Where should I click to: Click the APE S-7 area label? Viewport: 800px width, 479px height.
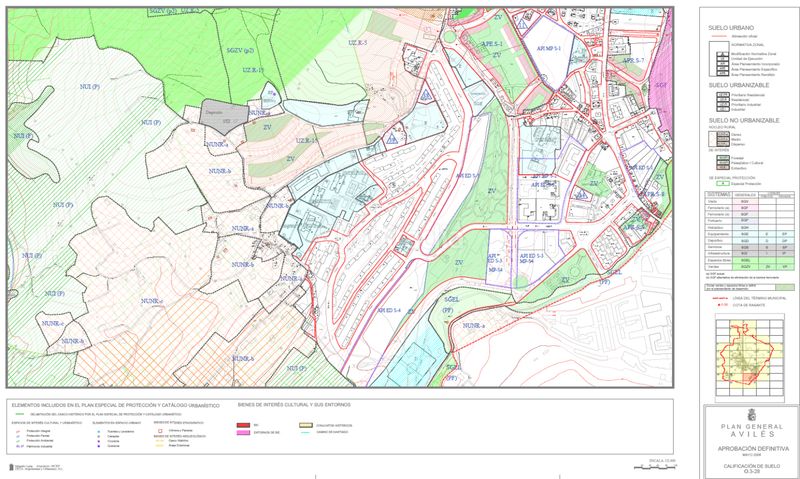pos(633,61)
